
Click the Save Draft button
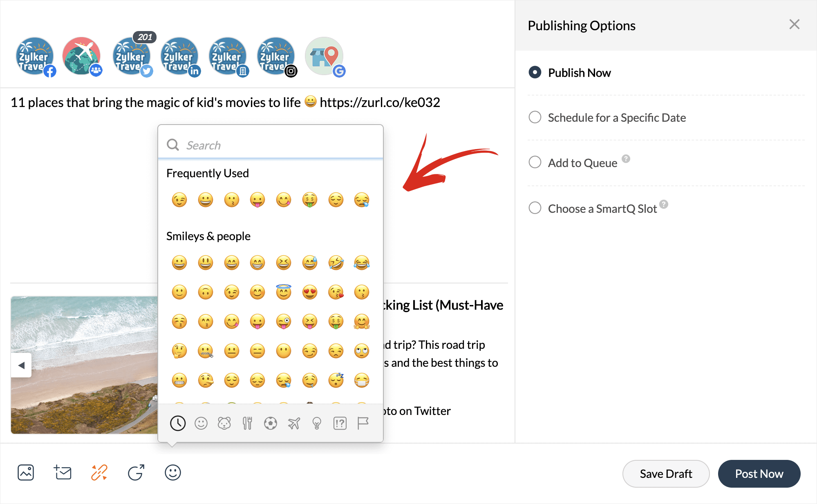click(665, 474)
